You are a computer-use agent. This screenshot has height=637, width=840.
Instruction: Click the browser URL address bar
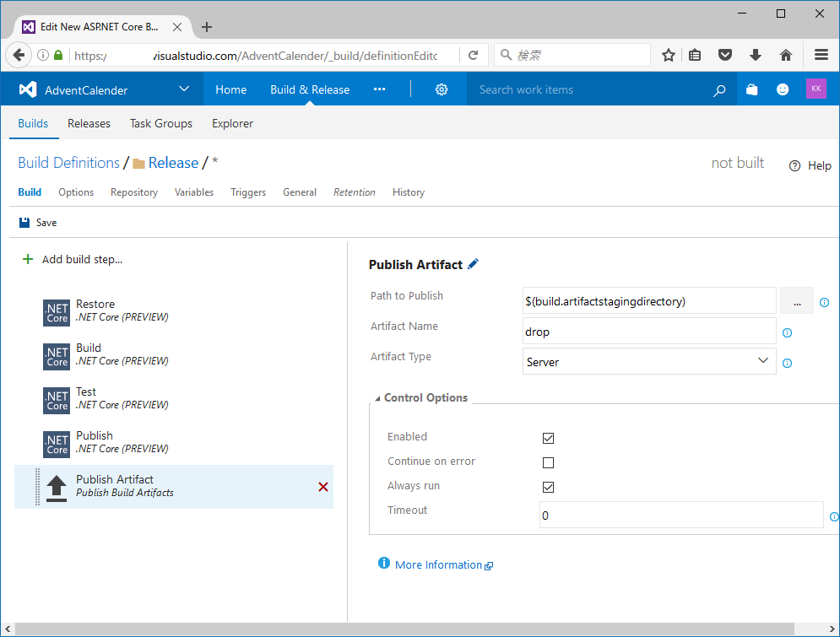(x=265, y=55)
